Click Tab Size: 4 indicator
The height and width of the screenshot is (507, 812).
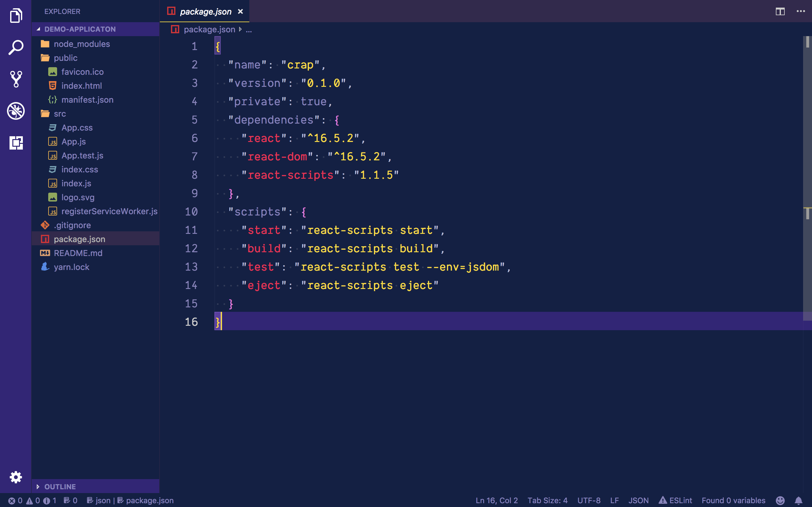click(x=547, y=500)
